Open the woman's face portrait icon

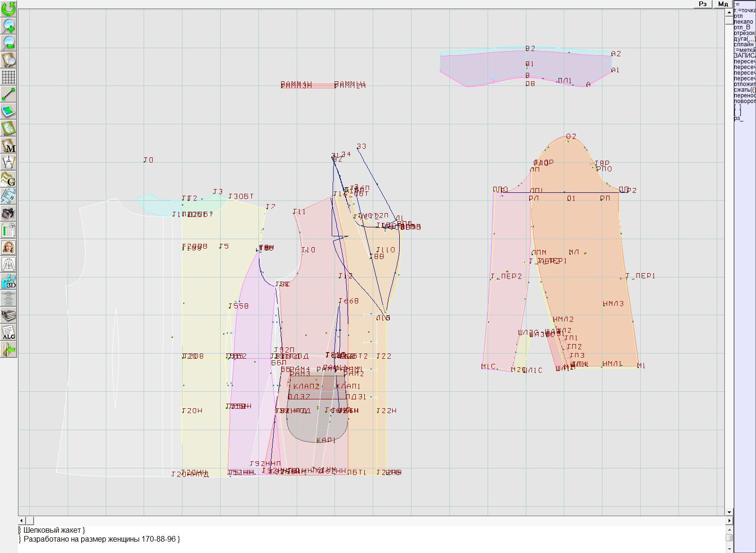click(9, 247)
